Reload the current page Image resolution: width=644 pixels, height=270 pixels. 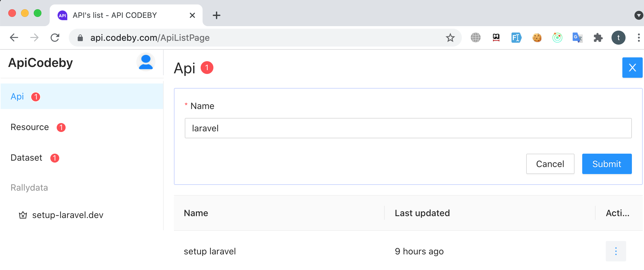(55, 38)
